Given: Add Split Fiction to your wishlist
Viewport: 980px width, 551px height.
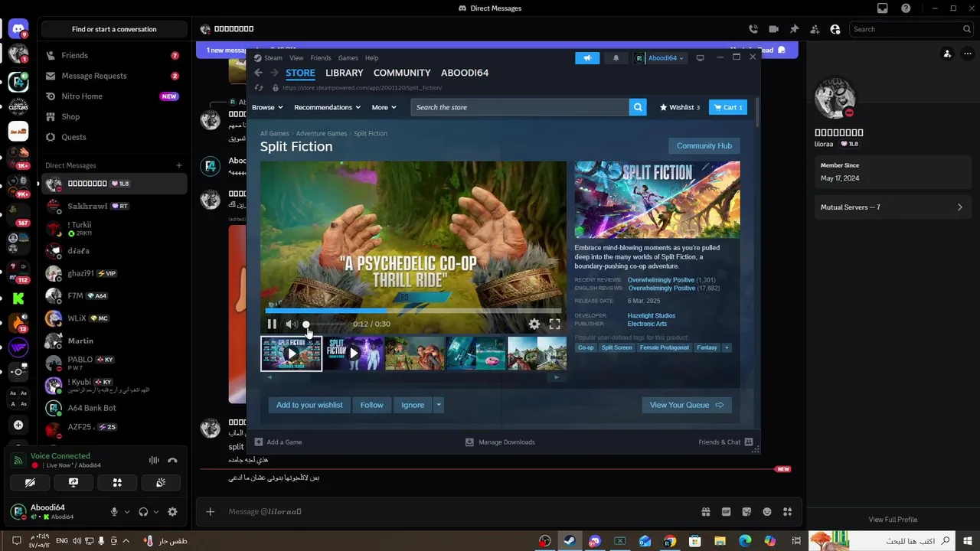Looking at the screenshot, I should [309, 405].
